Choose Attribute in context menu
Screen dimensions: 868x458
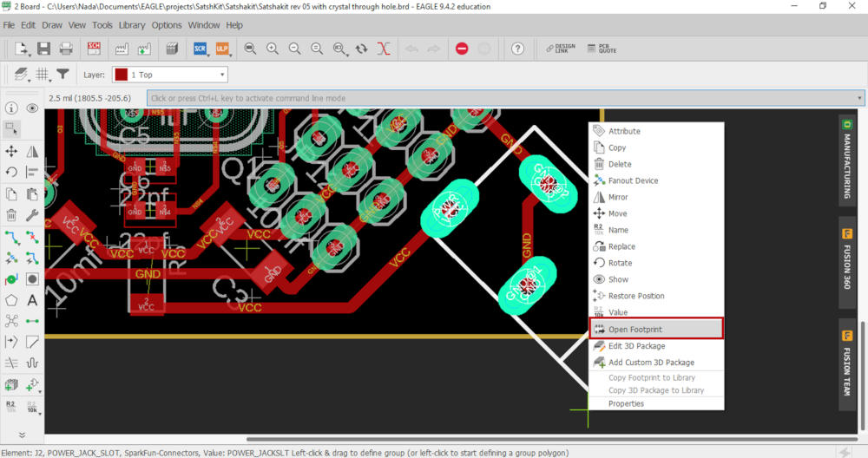[x=656, y=131]
